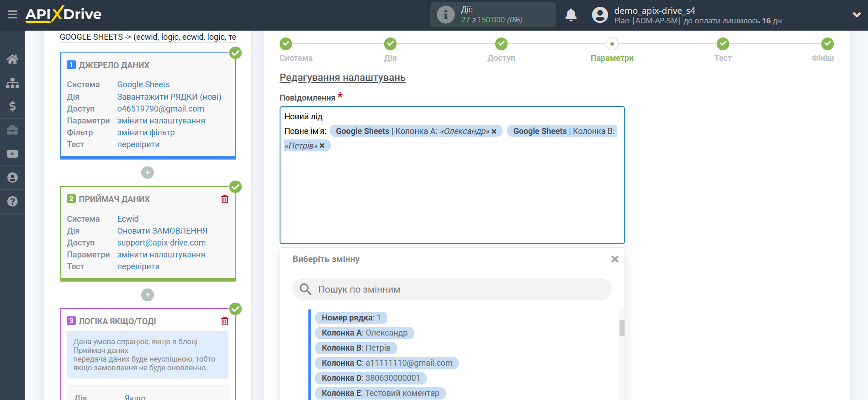Open Google Sheets system link

pyautogui.click(x=143, y=85)
